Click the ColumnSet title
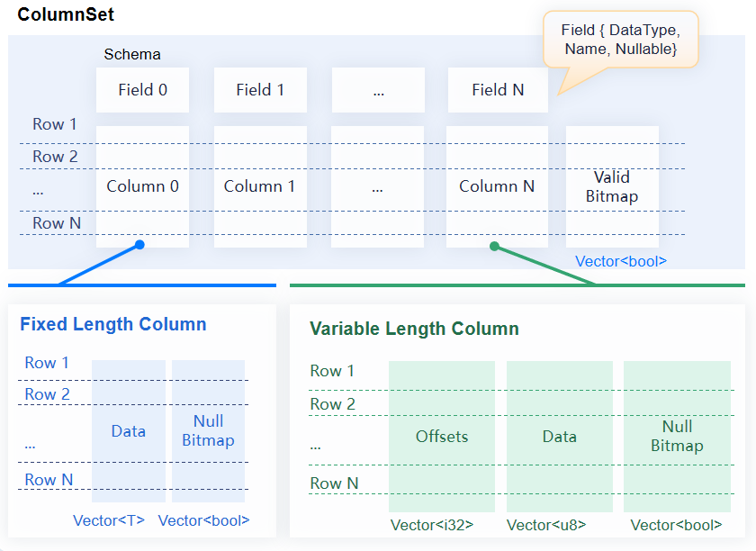Screen dimensions: 756x551 coord(66,15)
